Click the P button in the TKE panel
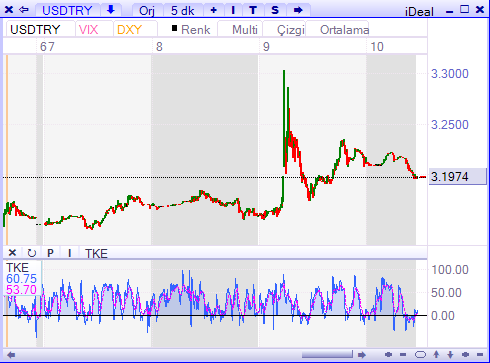The width and height of the screenshot is (490, 363). (x=50, y=253)
